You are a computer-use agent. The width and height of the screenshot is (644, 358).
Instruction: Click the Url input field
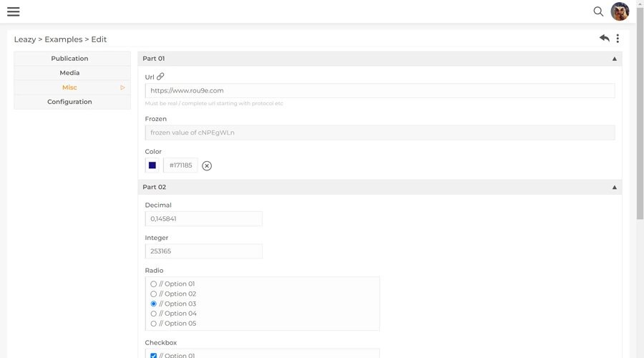click(x=380, y=90)
